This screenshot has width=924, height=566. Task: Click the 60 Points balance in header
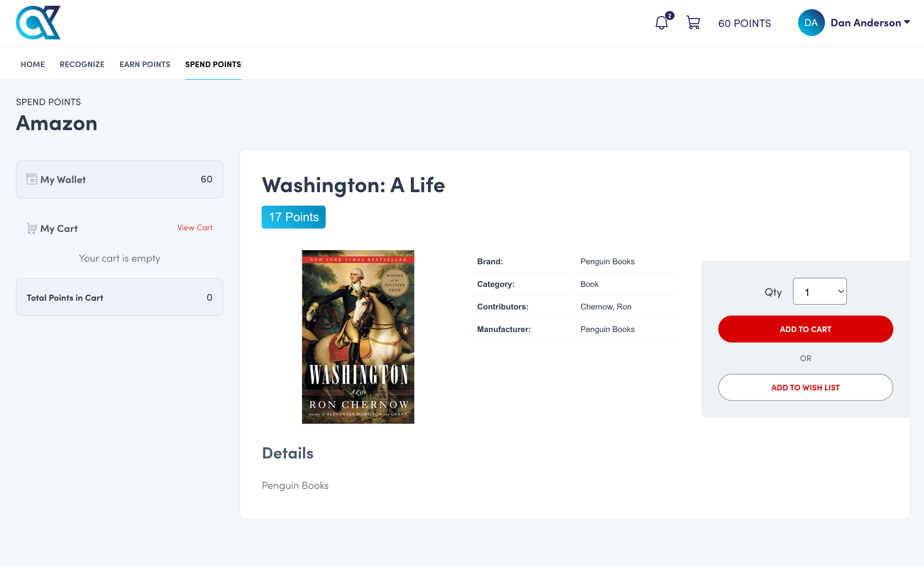(x=745, y=23)
